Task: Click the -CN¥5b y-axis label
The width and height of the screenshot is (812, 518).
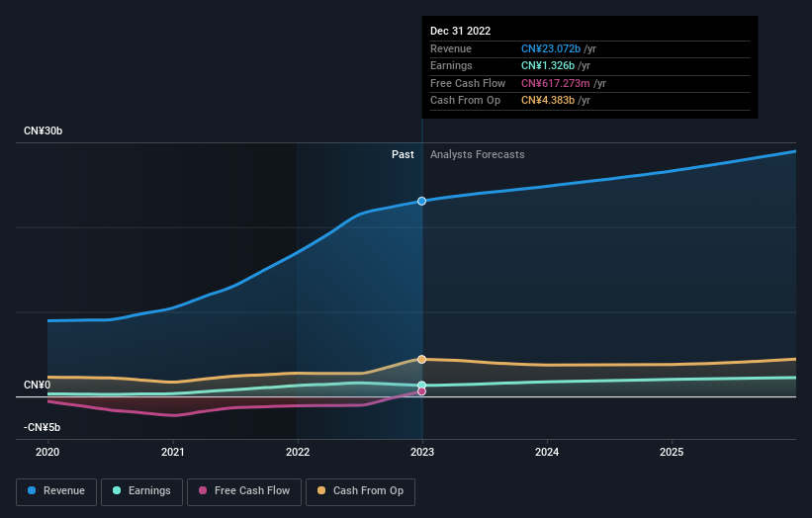Action: click(x=42, y=427)
